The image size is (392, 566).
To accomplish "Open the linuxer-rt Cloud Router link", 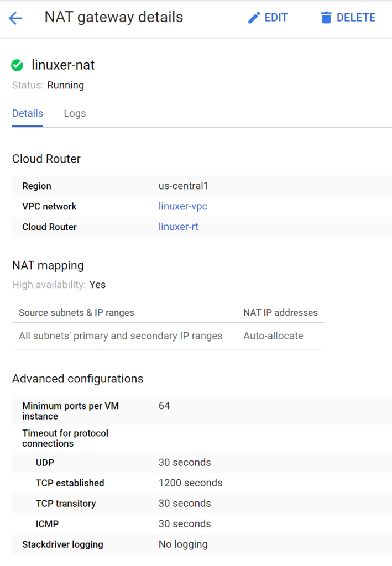I will (178, 227).
